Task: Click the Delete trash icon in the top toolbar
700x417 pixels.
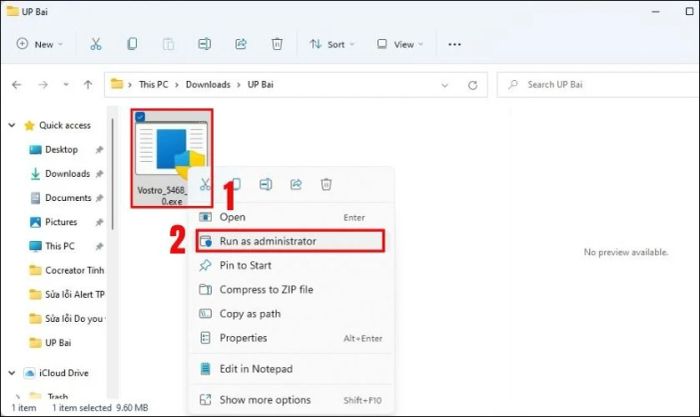Action: pos(277,44)
